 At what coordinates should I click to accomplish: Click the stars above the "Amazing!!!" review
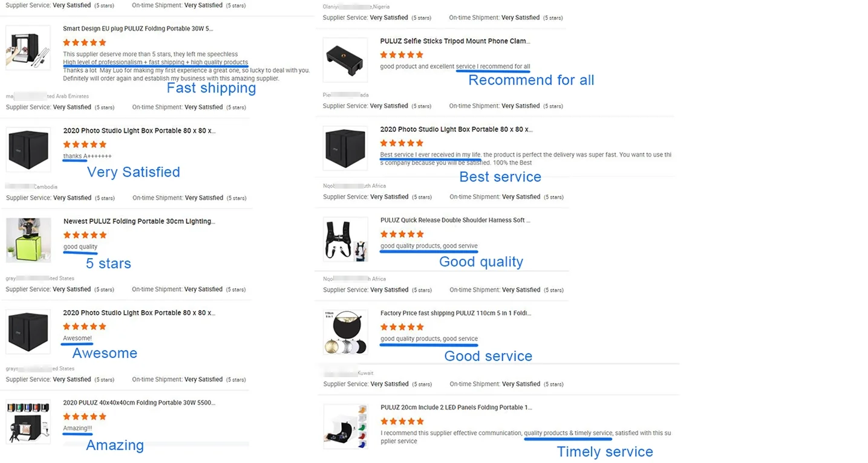point(85,416)
